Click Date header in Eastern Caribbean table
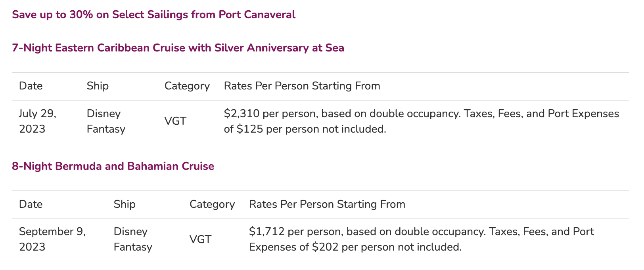This screenshot has height=270, width=644. 31,86
